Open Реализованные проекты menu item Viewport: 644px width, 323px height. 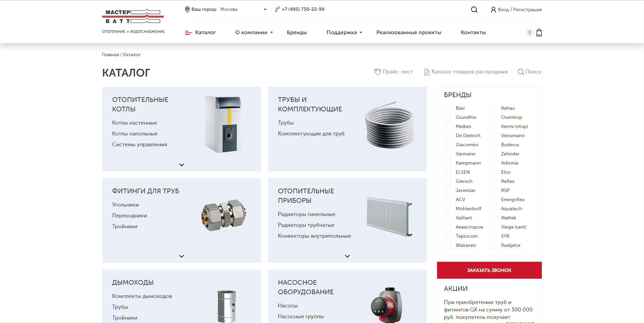click(409, 33)
